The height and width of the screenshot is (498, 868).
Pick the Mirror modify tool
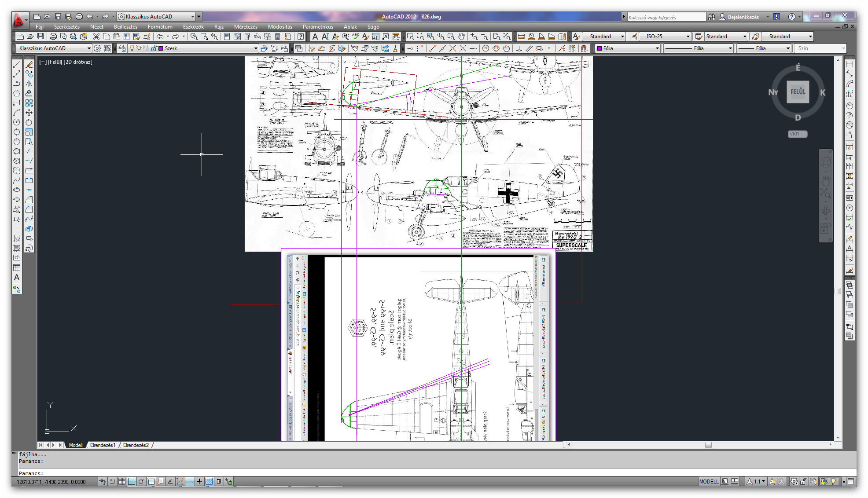click(29, 84)
